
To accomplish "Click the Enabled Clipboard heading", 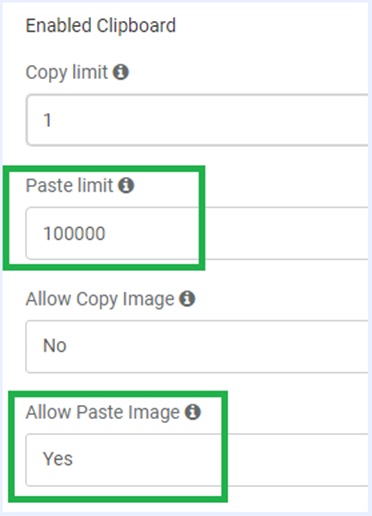I will coord(101,26).
